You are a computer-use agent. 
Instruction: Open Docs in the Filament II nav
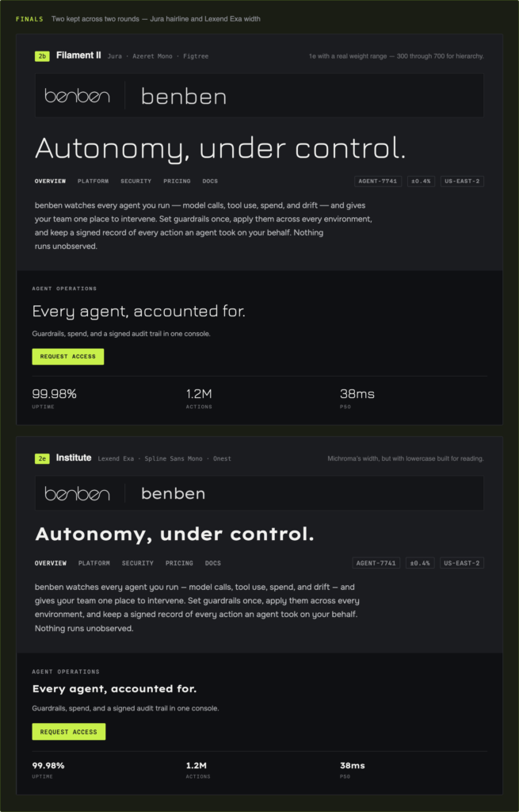210,182
